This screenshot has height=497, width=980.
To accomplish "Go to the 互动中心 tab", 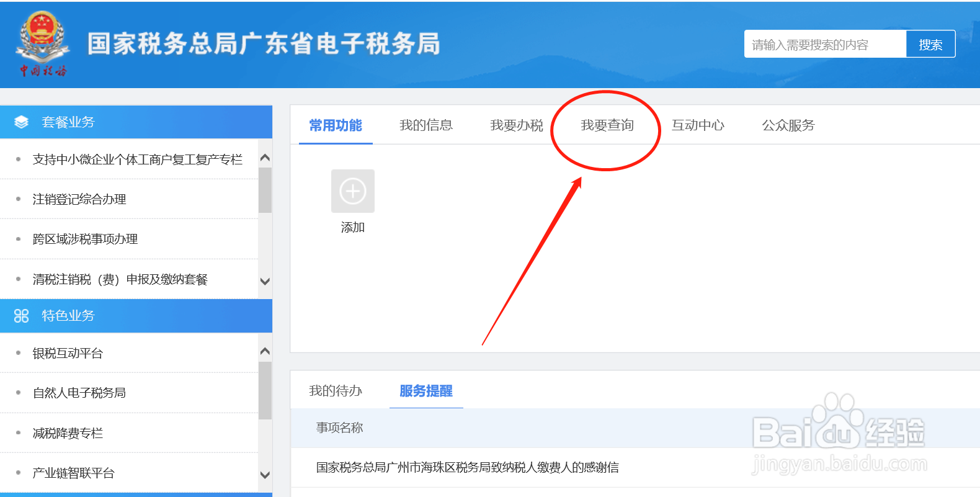I will coord(698,125).
